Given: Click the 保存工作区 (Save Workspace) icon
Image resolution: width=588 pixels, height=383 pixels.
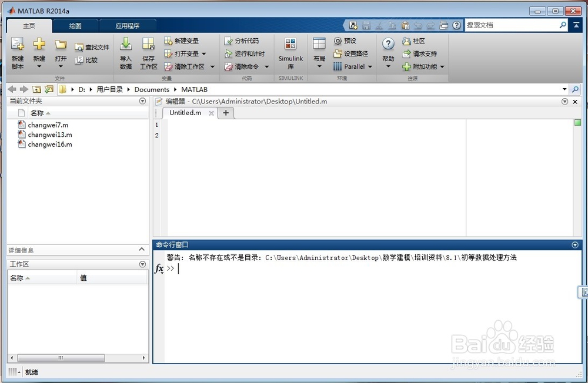Looking at the screenshot, I should [148, 52].
